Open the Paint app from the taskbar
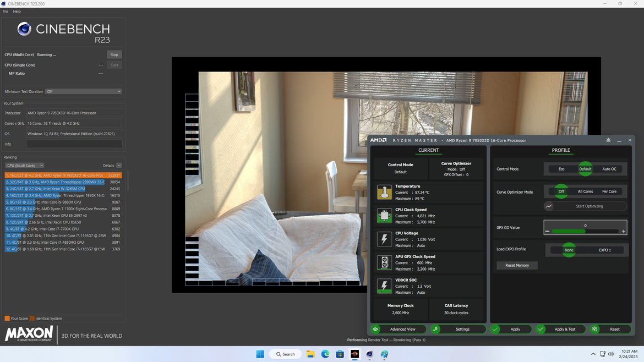Image resolution: width=644 pixels, height=362 pixels. 384,354
